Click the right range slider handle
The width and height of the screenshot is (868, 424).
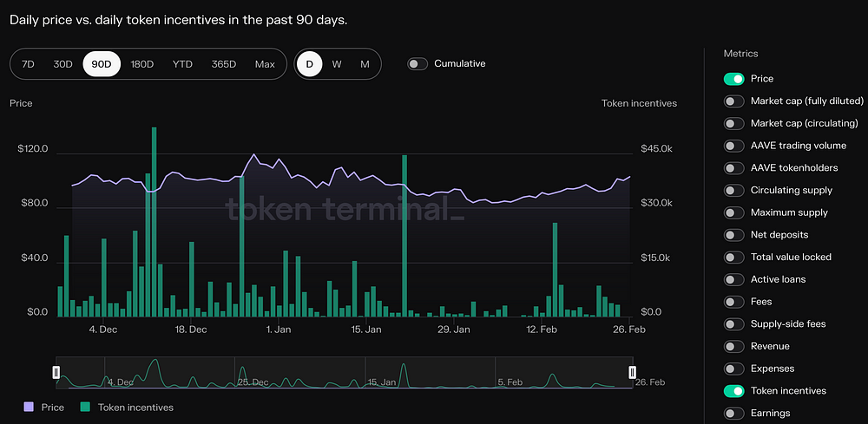click(632, 372)
